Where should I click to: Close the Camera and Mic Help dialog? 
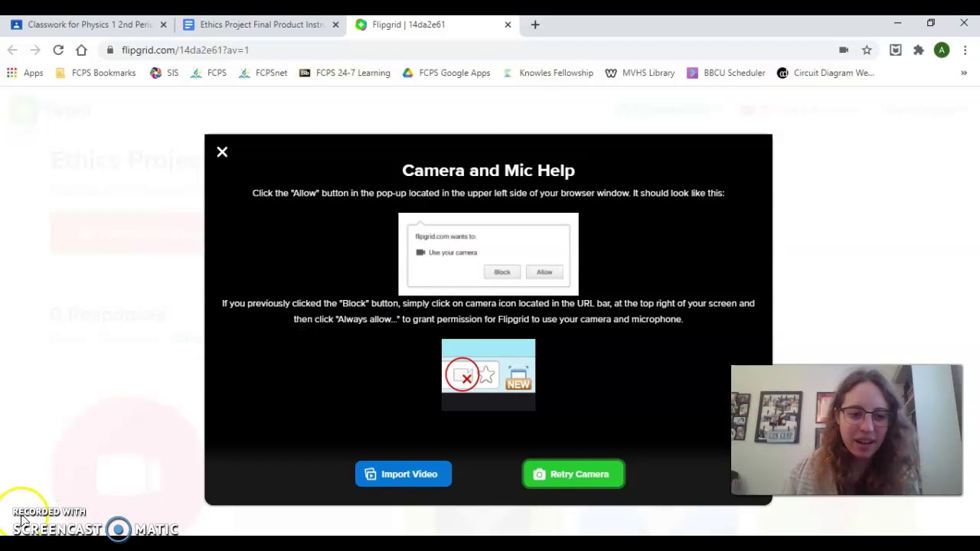[x=222, y=152]
